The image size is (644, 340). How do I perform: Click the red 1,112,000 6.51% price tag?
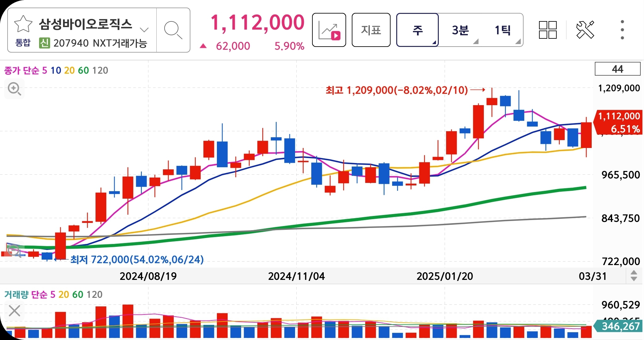point(618,122)
